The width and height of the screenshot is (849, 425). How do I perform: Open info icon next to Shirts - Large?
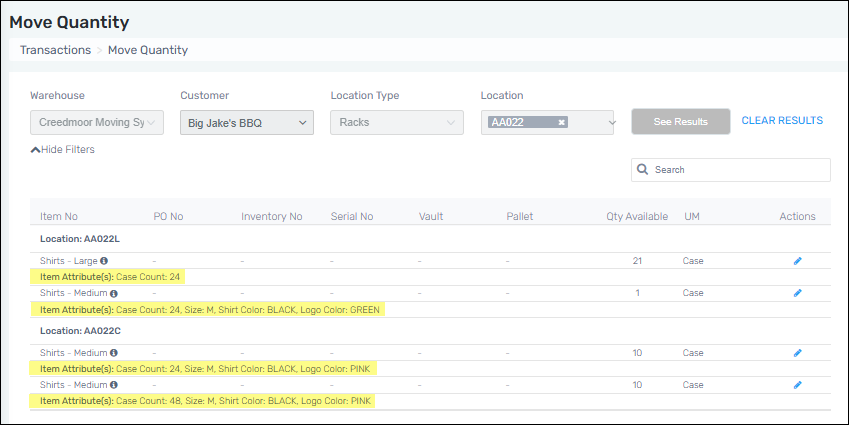pos(104,260)
